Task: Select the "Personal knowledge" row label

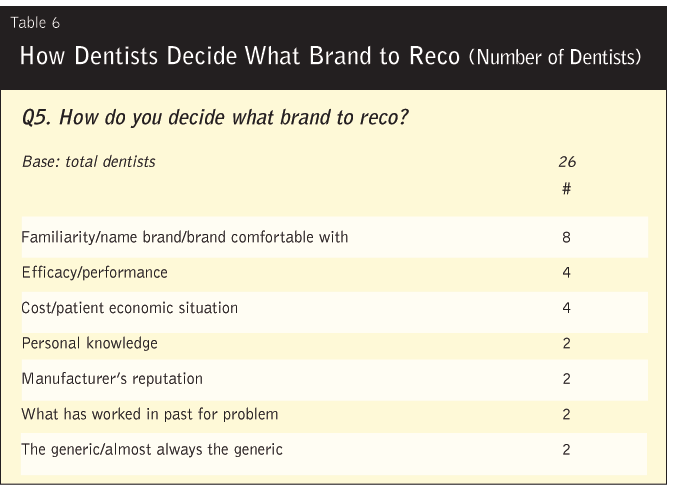Action: 89,343
